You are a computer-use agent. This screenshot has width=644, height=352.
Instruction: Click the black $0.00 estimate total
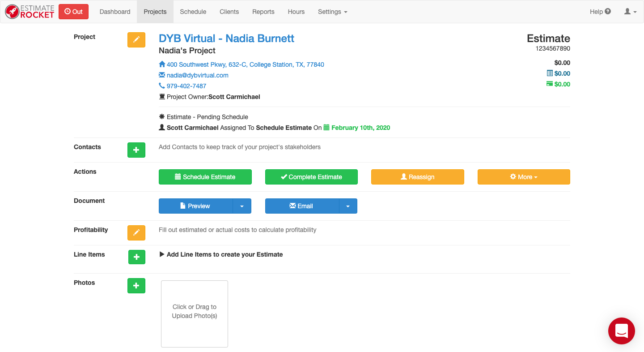coord(562,63)
